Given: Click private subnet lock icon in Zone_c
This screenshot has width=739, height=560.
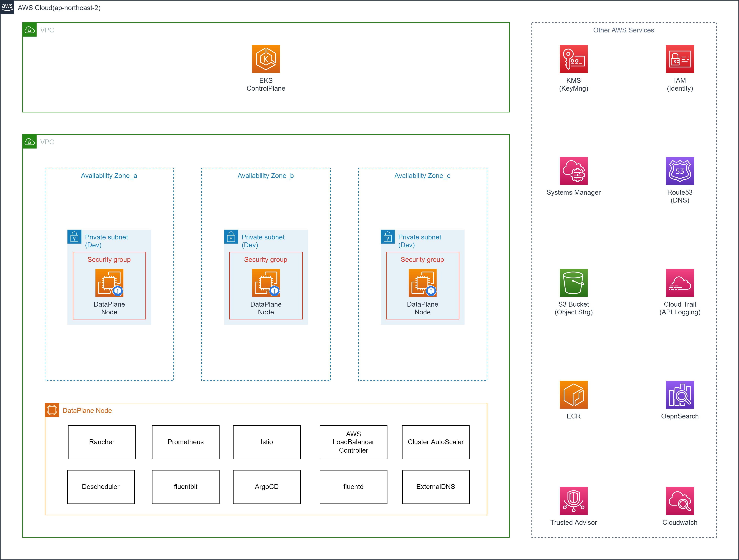Looking at the screenshot, I should [388, 237].
